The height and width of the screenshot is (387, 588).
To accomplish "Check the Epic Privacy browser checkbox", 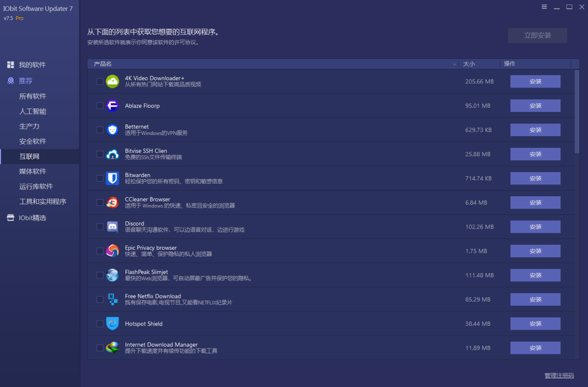I will [x=100, y=251].
